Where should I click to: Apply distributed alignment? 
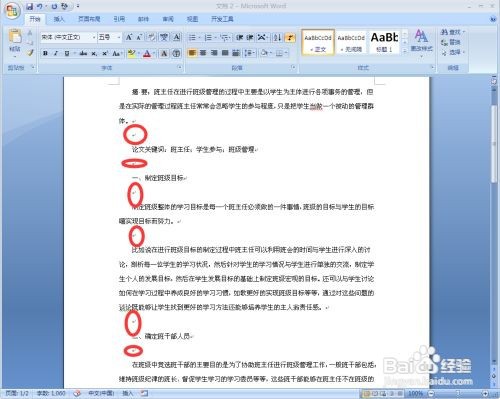tap(236, 53)
